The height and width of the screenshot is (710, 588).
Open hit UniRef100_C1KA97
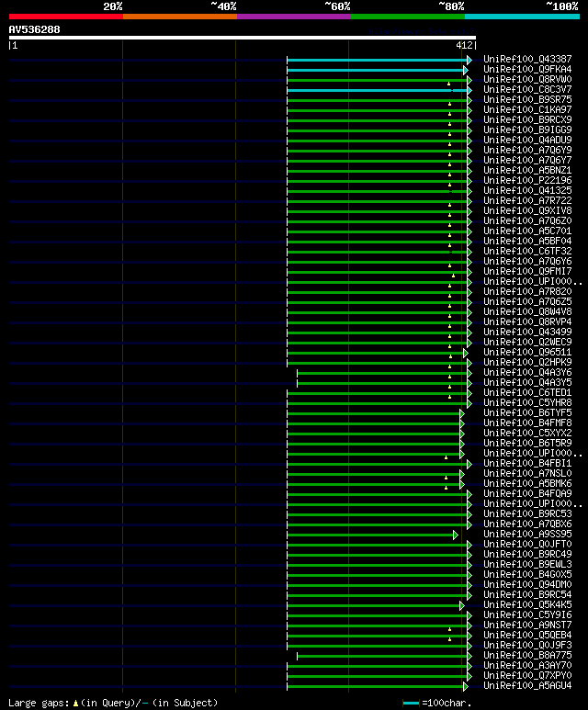pyautogui.click(x=527, y=109)
